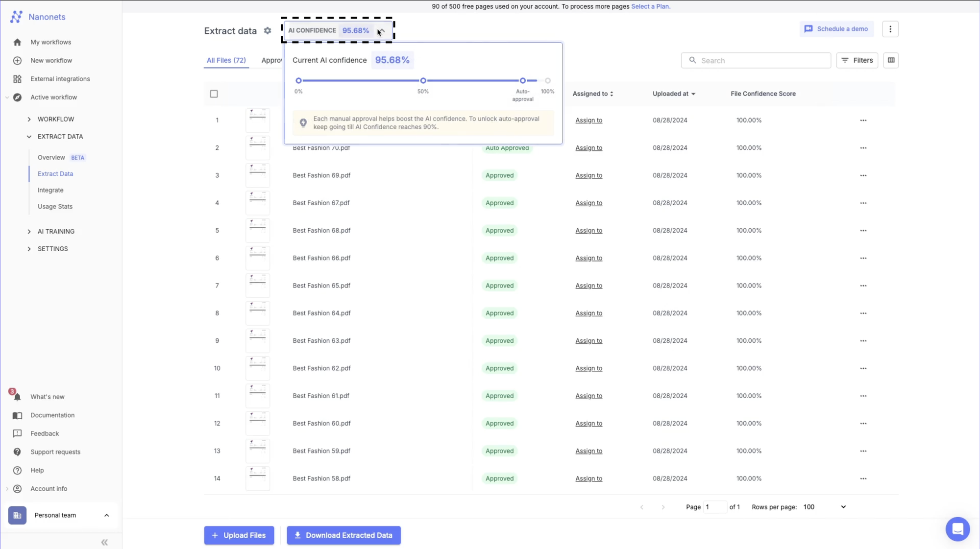Viewport: 980px width, 549px height.
Task: Switch to the All Files tab
Action: 226,60
